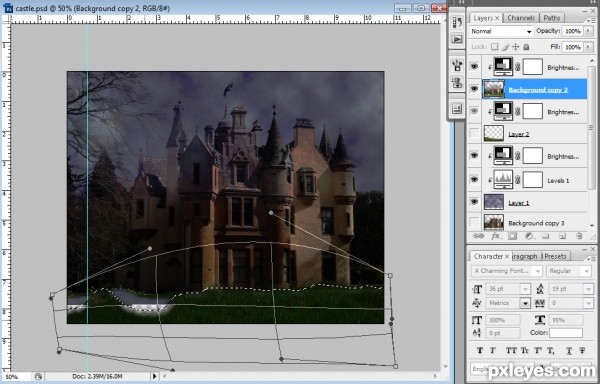Apply Subscript style

coord(551,350)
